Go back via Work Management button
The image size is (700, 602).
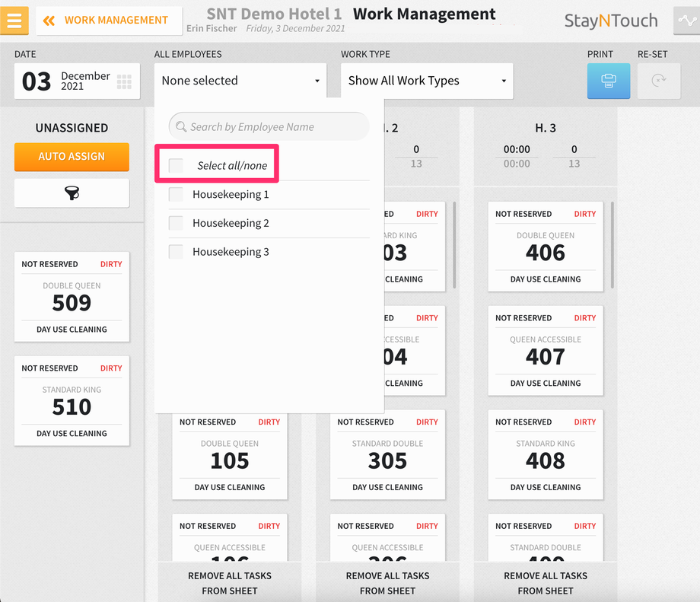[x=109, y=21]
